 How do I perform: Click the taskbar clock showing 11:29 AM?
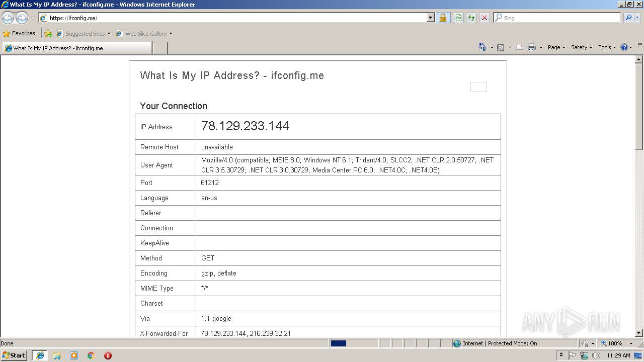point(618,355)
